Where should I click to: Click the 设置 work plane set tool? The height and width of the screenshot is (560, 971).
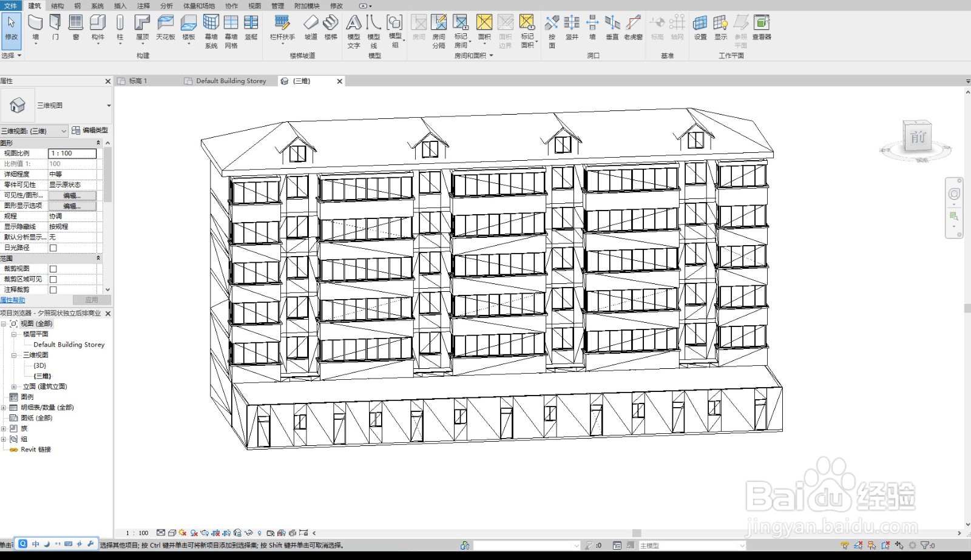coord(700,29)
